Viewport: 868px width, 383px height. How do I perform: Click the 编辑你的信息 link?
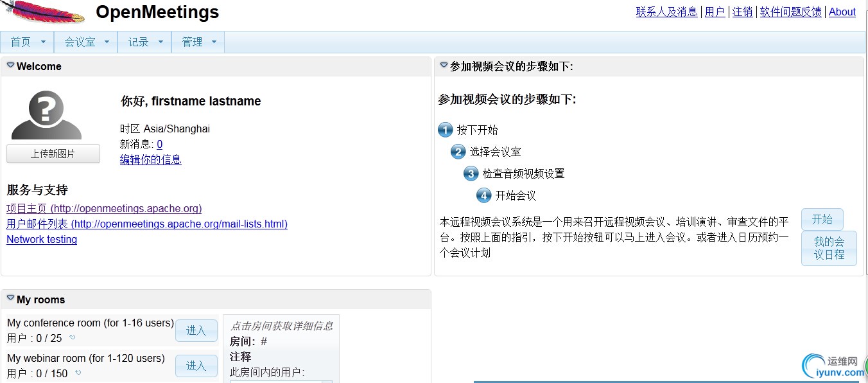pyautogui.click(x=151, y=160)
